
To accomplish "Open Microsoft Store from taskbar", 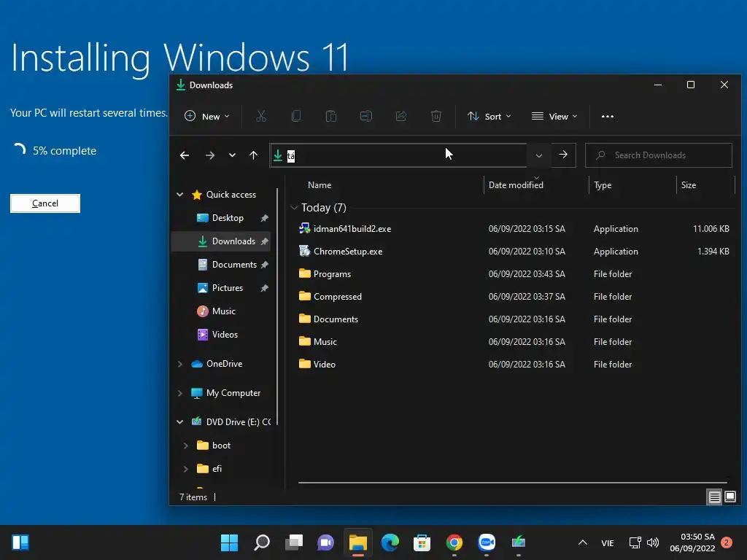I will tap(422, 542).
